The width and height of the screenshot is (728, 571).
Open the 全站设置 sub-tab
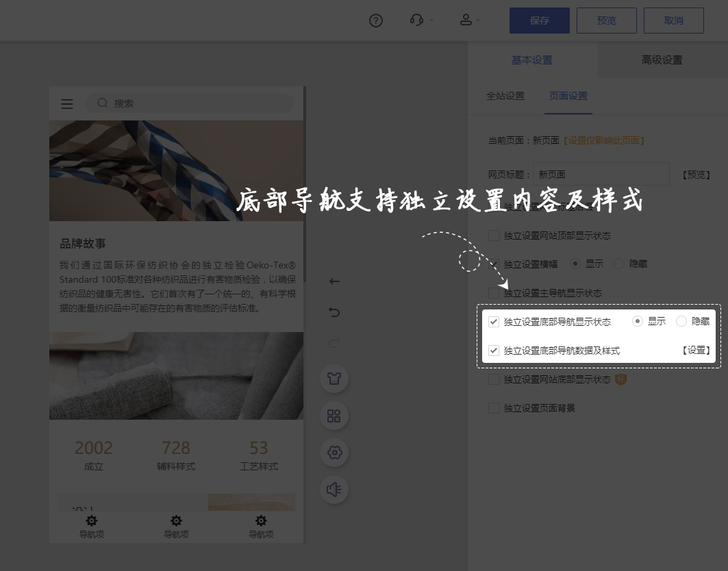(x=505, y=96)
